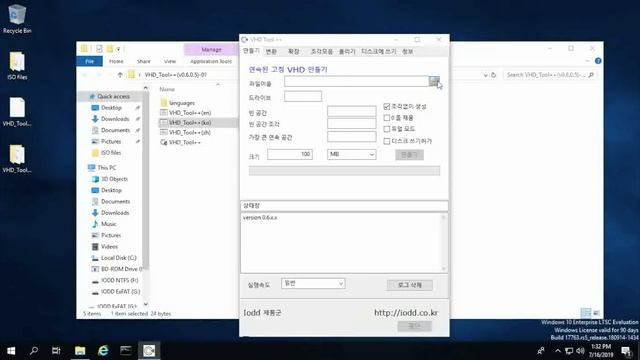Viewport: 640px width, 360px height.
Task: Open the Home tab in Explorer ribbon
Action: coord(116,61)
